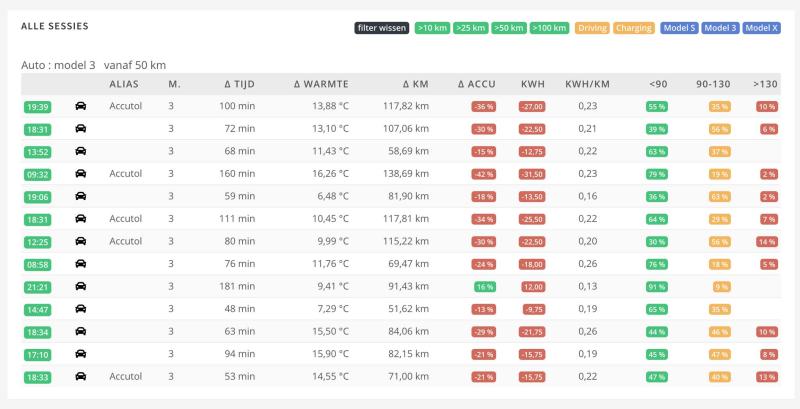The width and height of the screenshot is (800, 409).
Task: Click the car icon in the 17:10 row
Action: [x=81, y=354]
